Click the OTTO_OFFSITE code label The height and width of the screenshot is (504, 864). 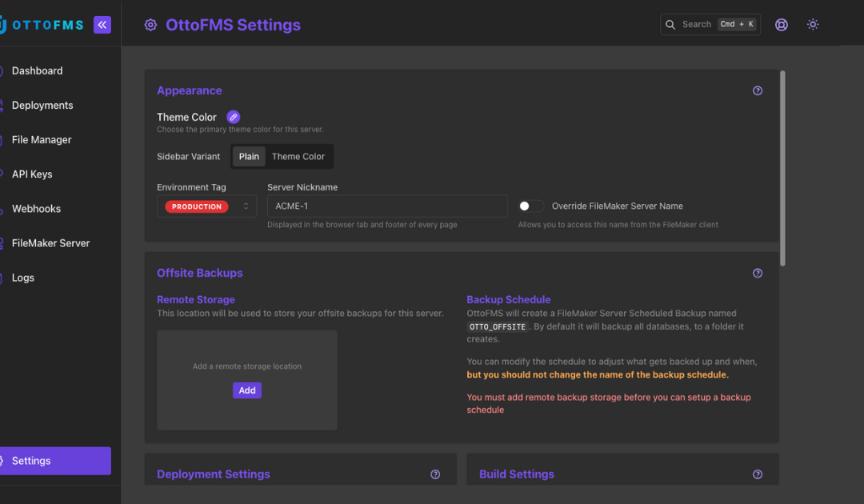[x=497, y=326]
